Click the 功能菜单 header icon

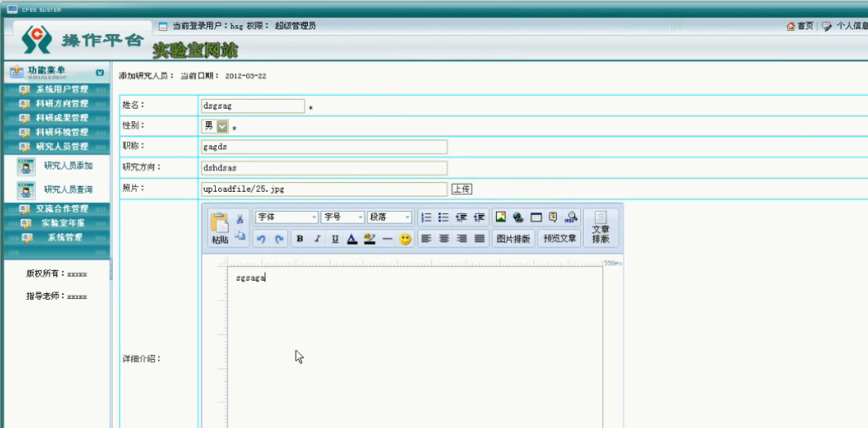click(x=17, y=72)
